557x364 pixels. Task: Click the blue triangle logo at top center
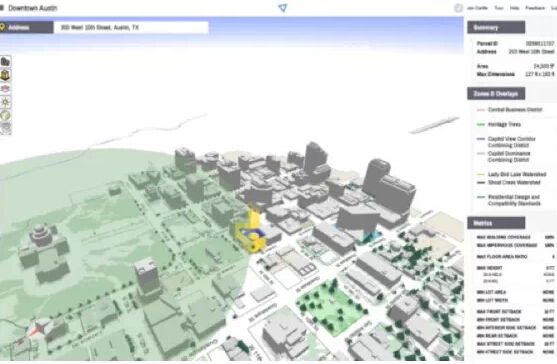pyautogui.click(x=283, y=8)
